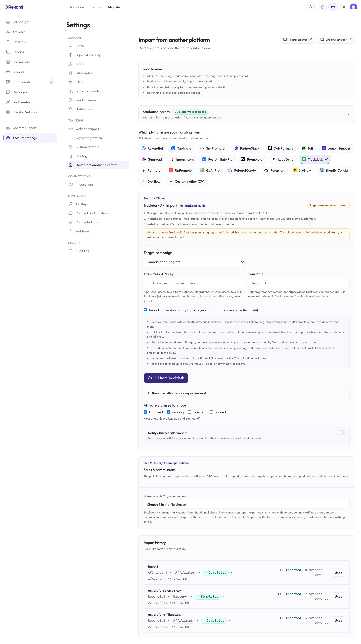Open search with the magnifier icon
Screen dimensions: 361x644
310,7
